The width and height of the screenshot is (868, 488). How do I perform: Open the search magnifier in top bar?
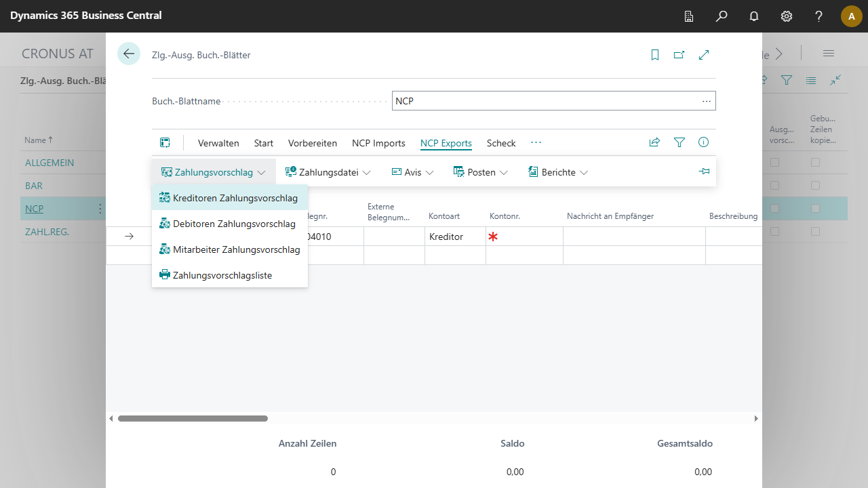click(722, 16)
